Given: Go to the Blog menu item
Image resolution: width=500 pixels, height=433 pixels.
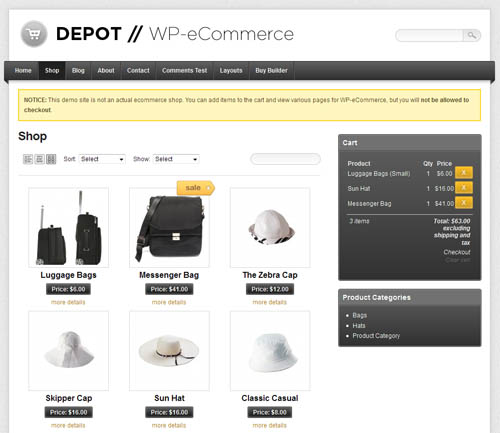Looking at the screenshot, I should [x=78, y=71].
